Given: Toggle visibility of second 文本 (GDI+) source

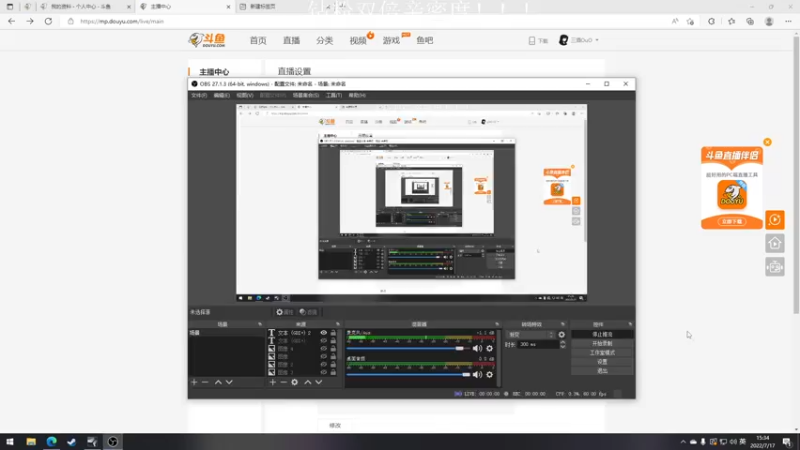Looking at the screenshot, I should tap(323, 341).
